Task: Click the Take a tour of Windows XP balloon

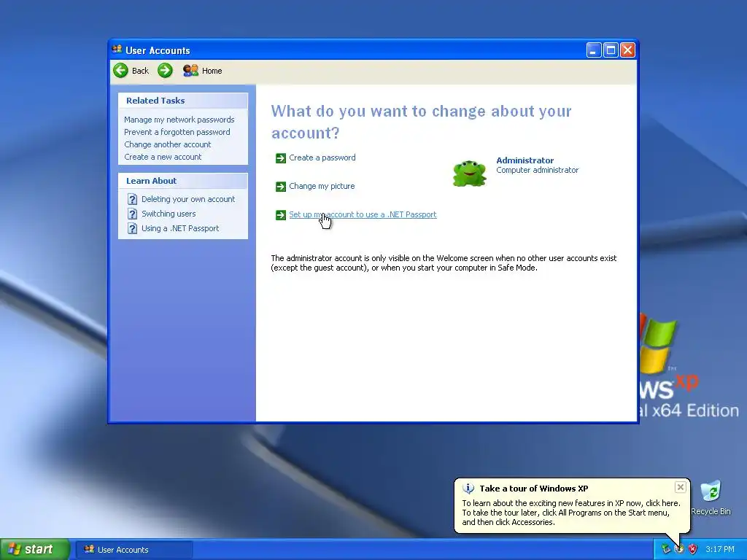Action: point(572,506)
